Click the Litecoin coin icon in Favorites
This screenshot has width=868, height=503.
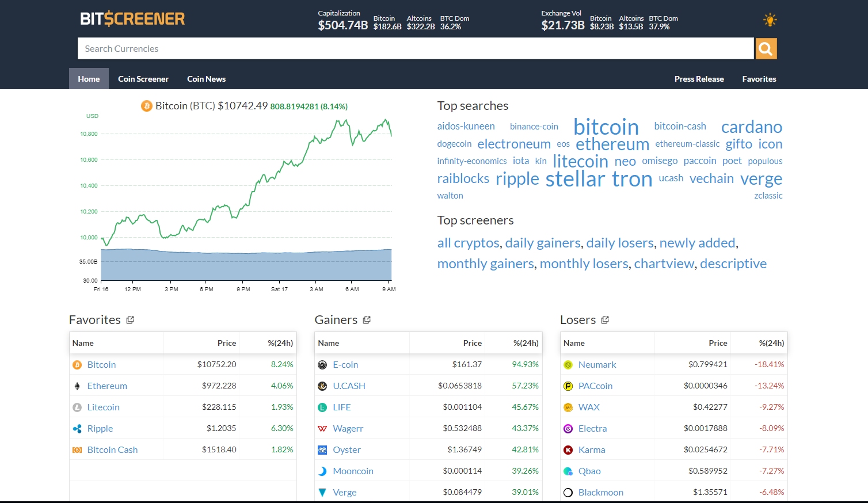pyautogui.click(x=77, y=407)
